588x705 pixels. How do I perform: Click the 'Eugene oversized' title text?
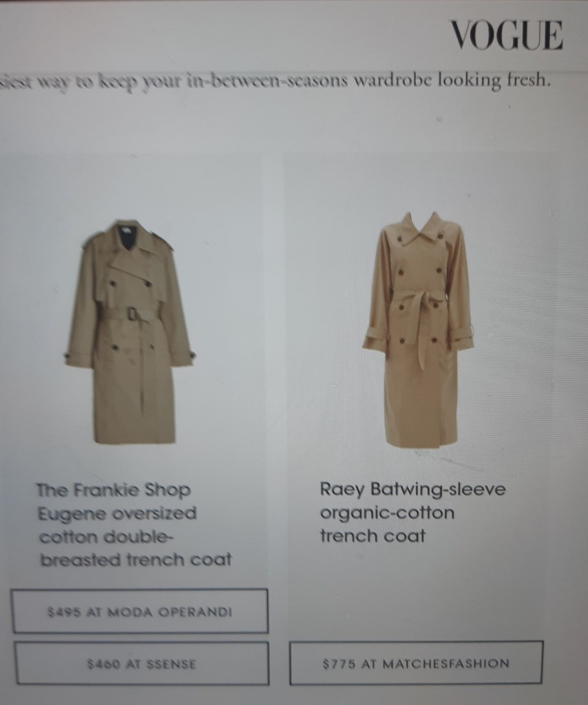point(117,513)
